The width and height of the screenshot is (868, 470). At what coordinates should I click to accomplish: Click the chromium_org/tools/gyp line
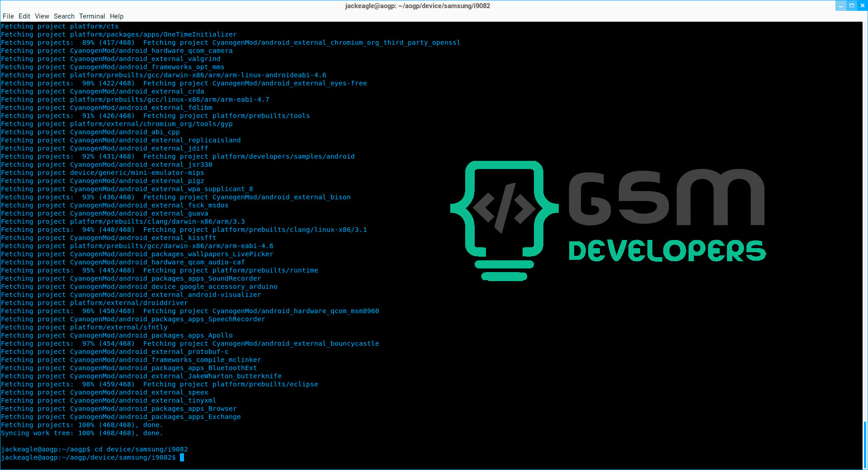point(117,124)
